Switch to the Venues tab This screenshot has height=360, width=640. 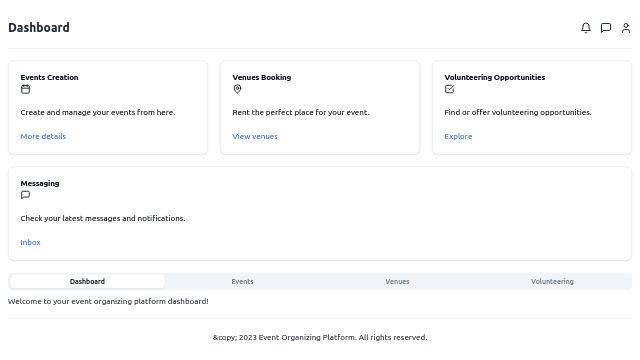click(397, 281)
